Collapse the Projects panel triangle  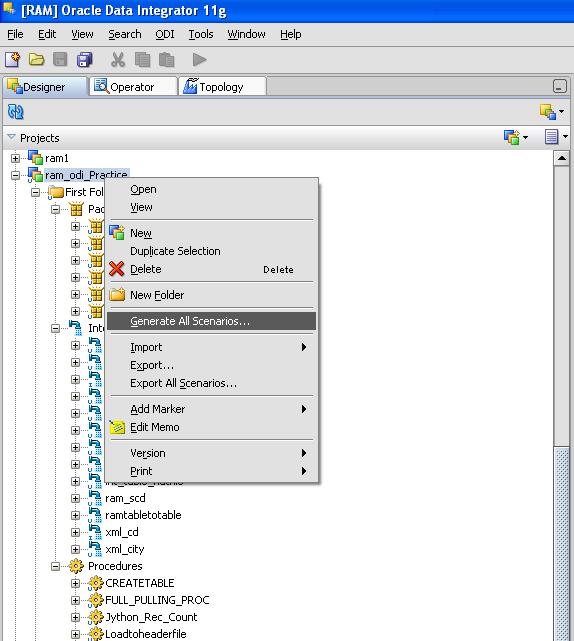click(11, 137)
